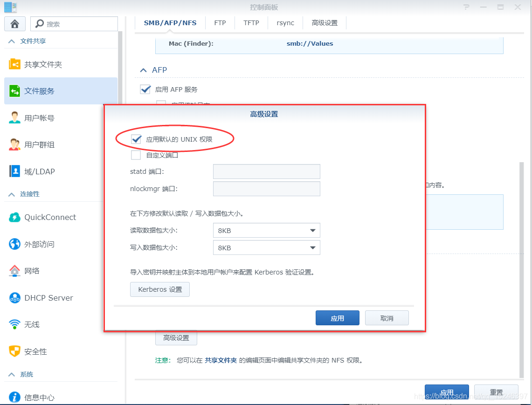Switch to rsync tab

coord(285,23)
